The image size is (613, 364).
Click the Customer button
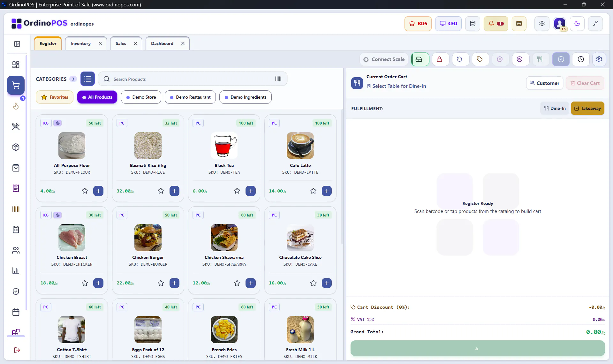point(545,83)
